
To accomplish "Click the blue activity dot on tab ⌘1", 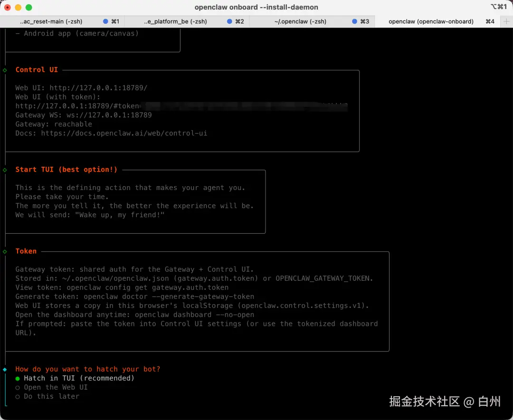I will tap(105, 21).
